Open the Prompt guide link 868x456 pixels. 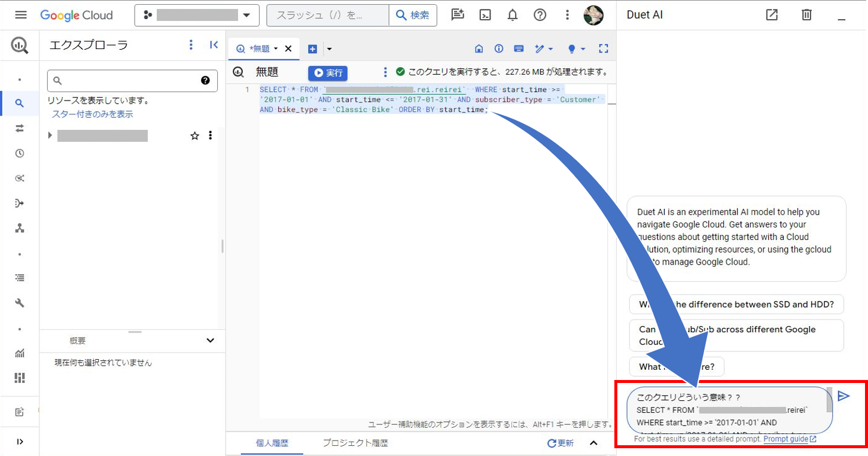pyautogui.click(x=790, y=439)
